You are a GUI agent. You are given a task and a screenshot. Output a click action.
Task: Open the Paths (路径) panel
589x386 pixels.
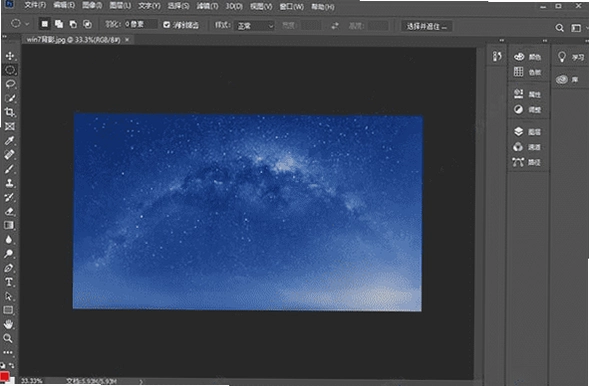click(527, 162)
